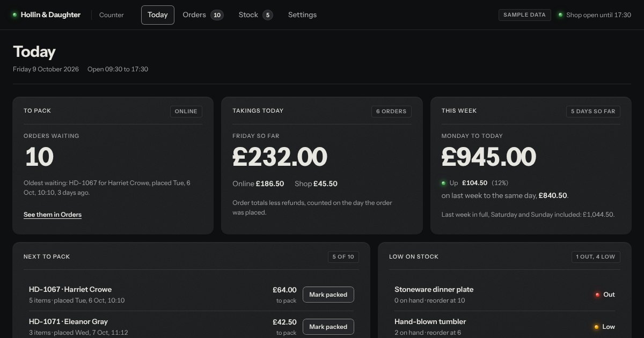Switch to the Orders tab
The image size is (644, 338).
click(203, 15)
